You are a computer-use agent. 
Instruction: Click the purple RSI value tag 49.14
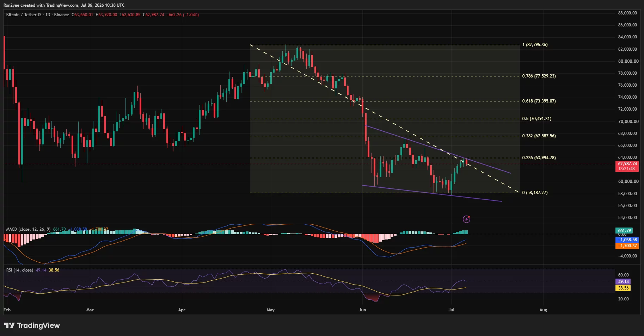623,282
